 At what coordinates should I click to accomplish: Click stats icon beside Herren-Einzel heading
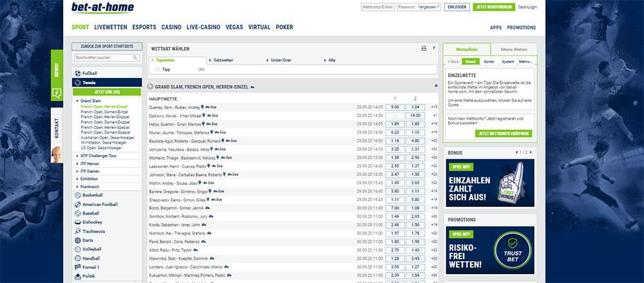(x=252, y=87)
